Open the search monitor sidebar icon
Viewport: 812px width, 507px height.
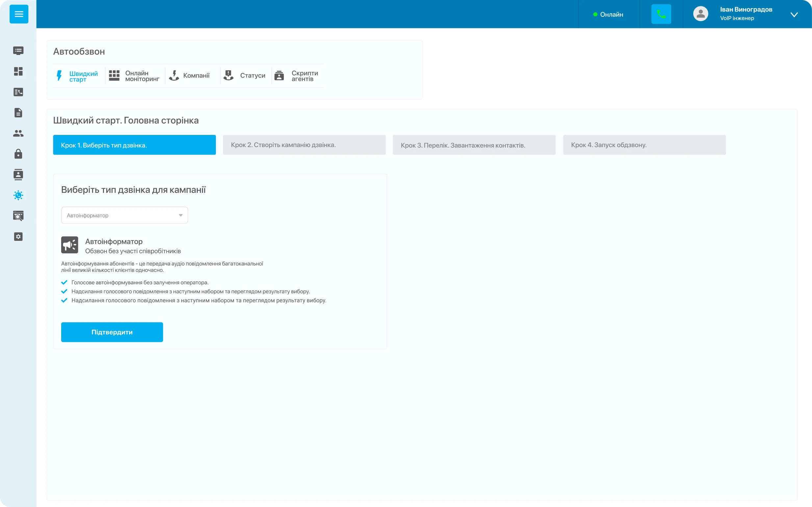pos(18,216)
